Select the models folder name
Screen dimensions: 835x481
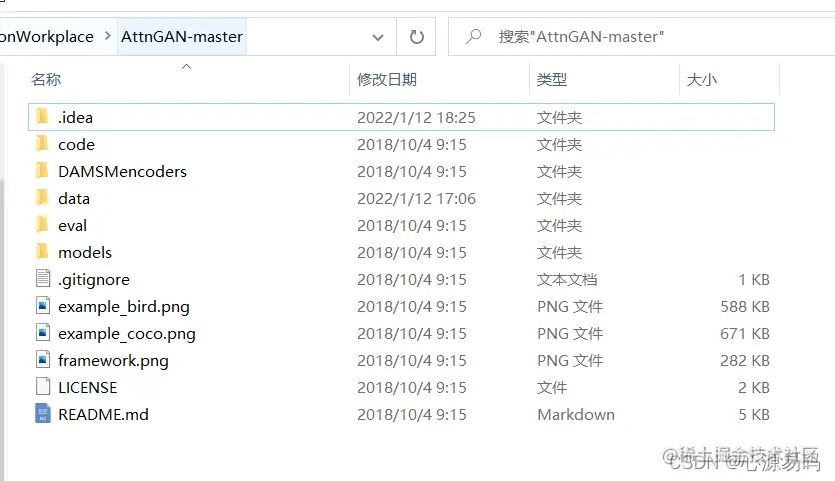pos(85,252)
